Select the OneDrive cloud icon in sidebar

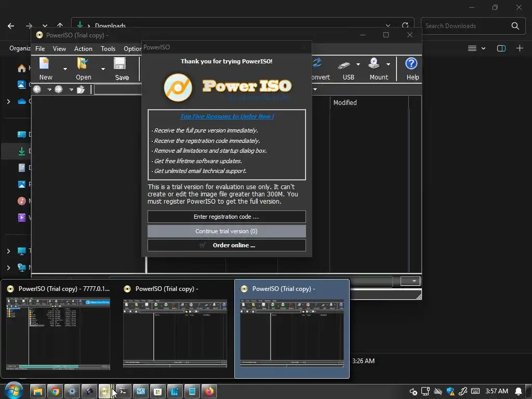coord(22,101)
